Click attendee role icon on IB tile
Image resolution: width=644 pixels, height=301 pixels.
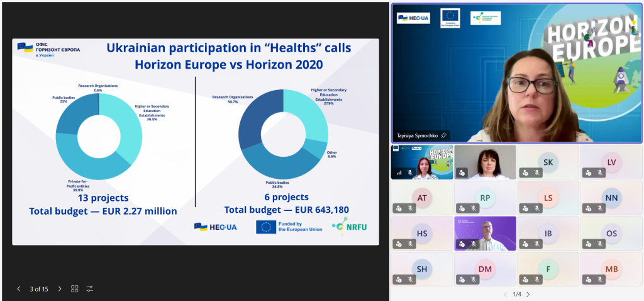[x=525, y=244]
